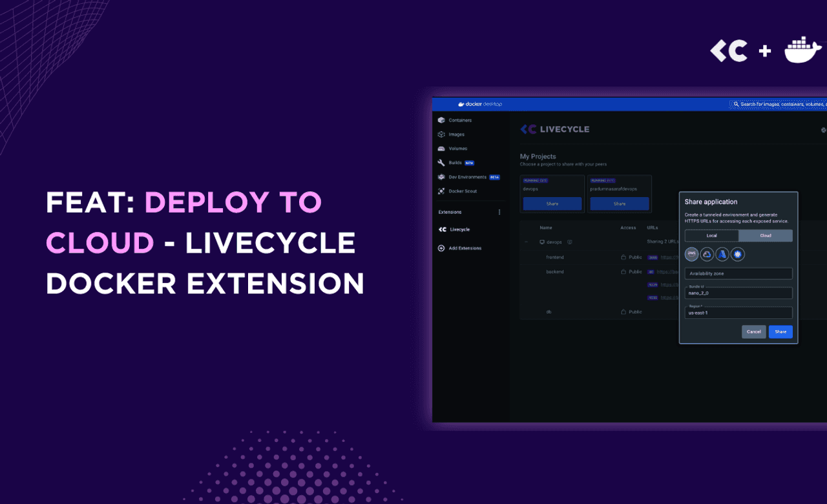Screen dimensions: 827x504
Task: Click the 'Sharing 2 URLs' text
Action: (x=662, y=242)
